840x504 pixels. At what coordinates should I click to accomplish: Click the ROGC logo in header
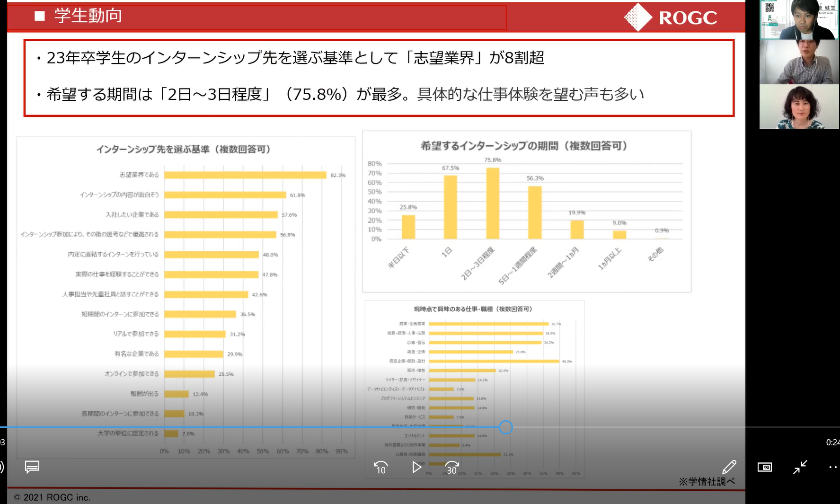[671, 18]
